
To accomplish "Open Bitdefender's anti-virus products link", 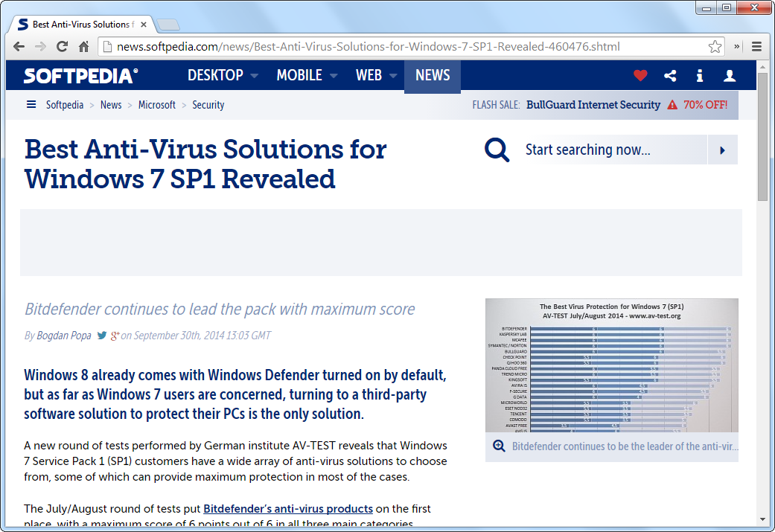I will click(288, 509).
